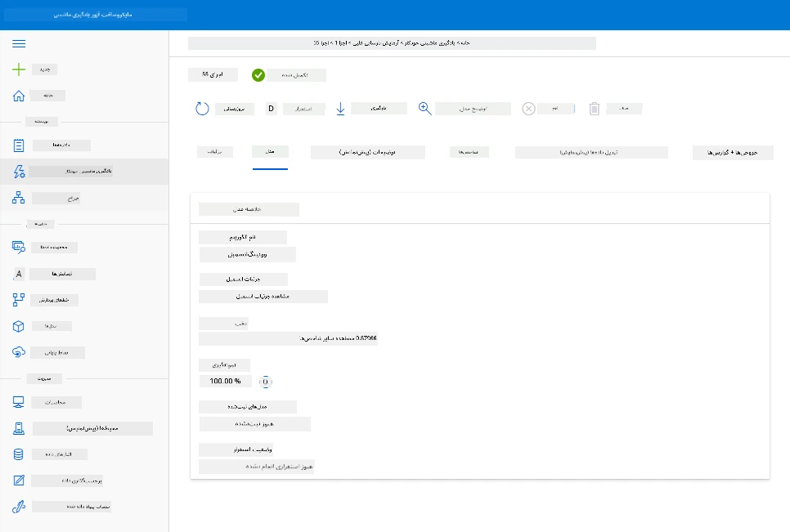Click the Refresh circular arrow icon
The height and width of the screenshot is (532, 790).
(x=202, y=109)
